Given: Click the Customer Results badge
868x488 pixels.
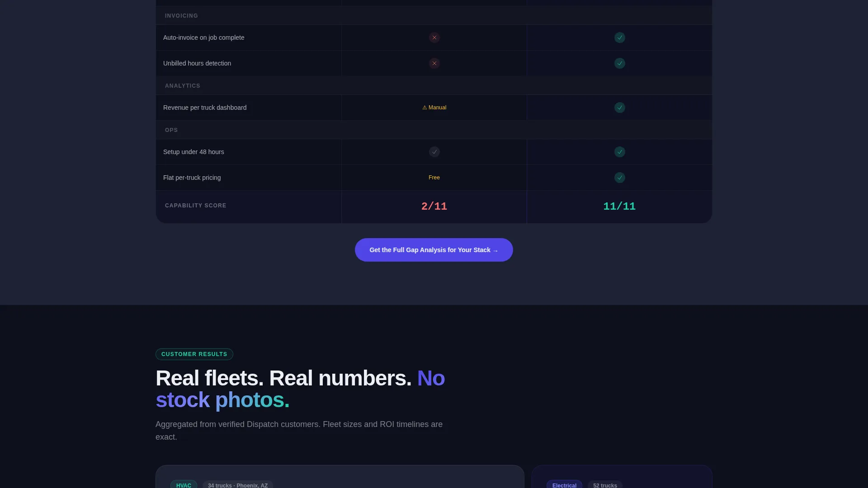Looking at the screenshot, I should click(x=194, y=354).
